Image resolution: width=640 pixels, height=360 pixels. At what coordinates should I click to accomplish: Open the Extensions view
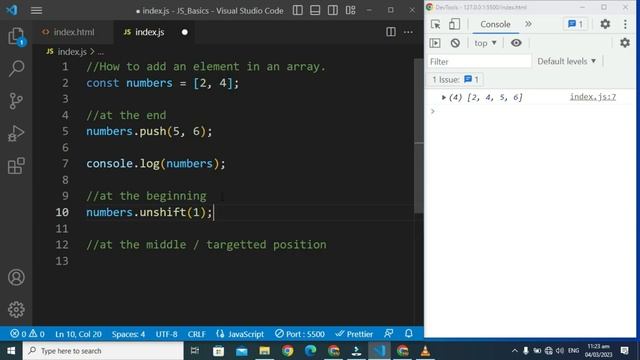pyautogui.click(x=16, y=166)
